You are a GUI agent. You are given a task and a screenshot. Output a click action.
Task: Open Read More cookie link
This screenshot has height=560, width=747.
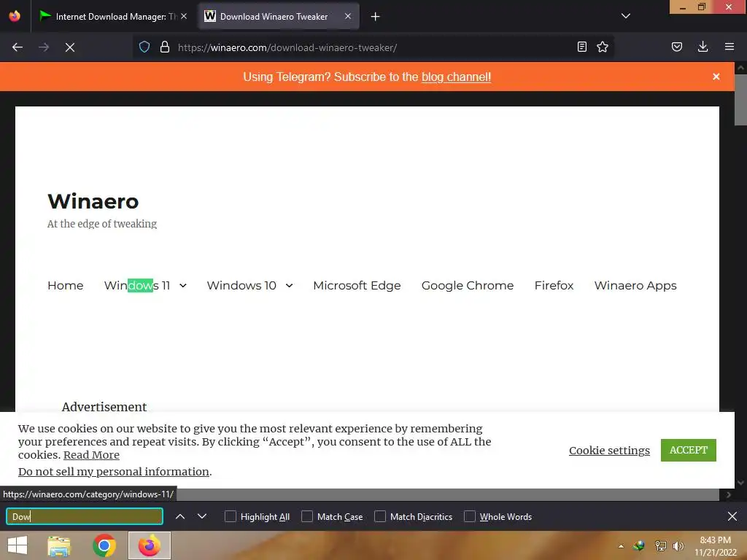91,455
